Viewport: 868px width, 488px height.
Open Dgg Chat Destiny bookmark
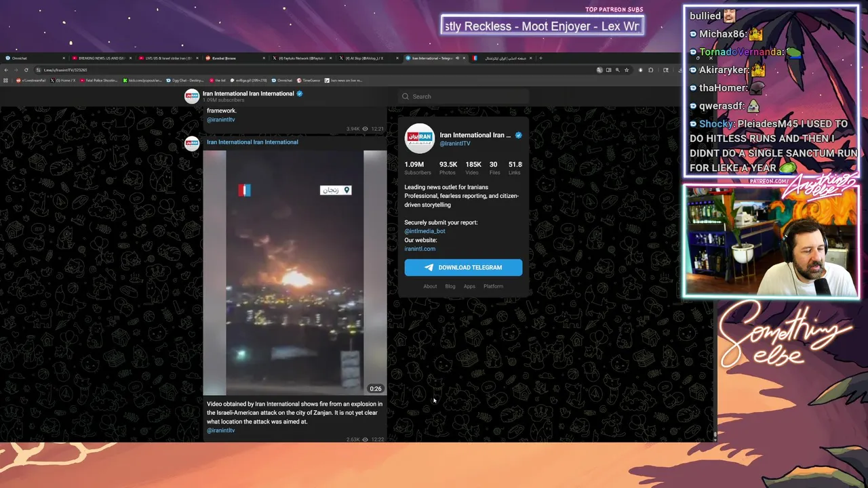tap(186, 80)
